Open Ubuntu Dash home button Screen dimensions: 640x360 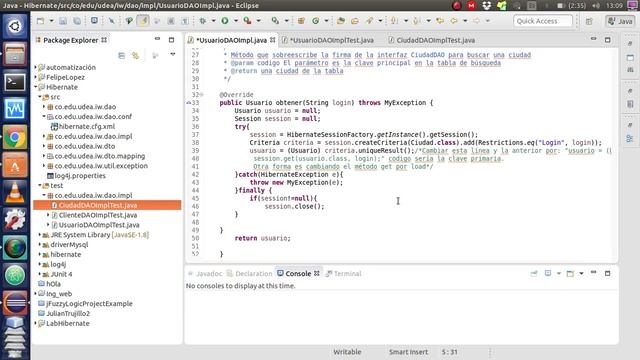[x=15, y=27]
